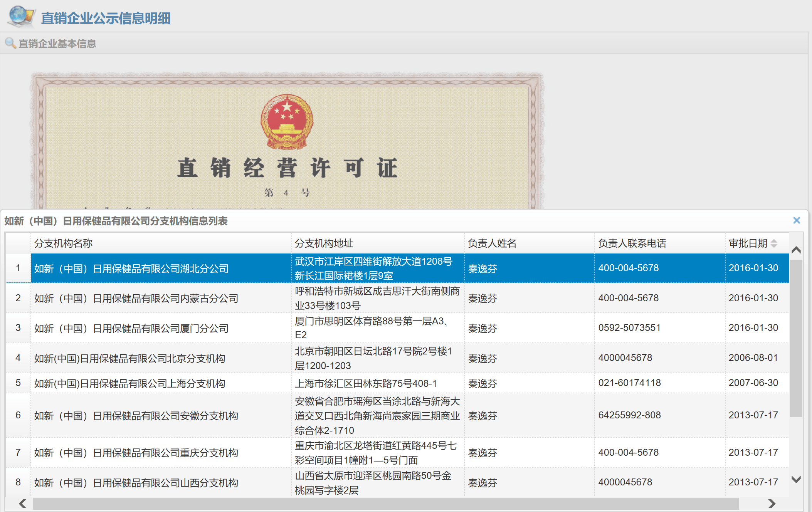Click date 2016-01-30 in 内蒙古分公司 row
Viewport: 812px width, 512px height.
point(753,298)
